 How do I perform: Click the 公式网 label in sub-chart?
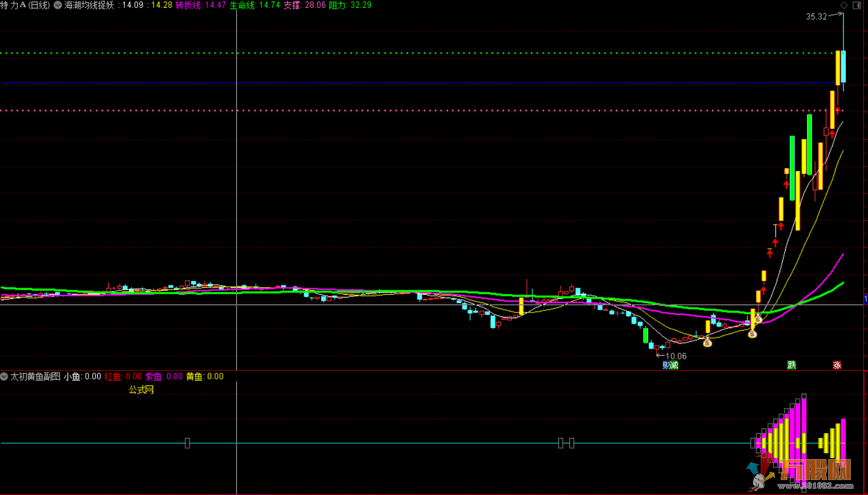click(141, 389)
